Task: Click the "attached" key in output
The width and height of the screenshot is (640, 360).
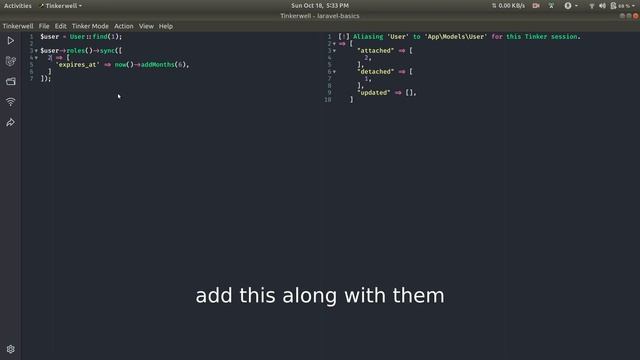Action: click(x=376, y=51)
